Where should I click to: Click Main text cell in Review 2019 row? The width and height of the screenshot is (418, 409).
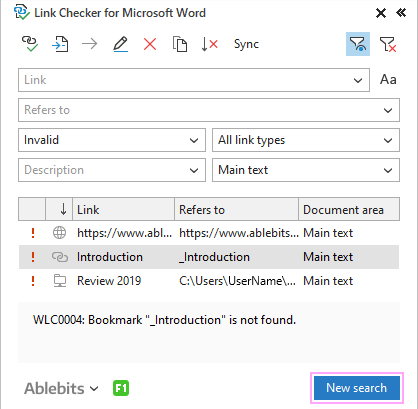(x=328, y=281)
